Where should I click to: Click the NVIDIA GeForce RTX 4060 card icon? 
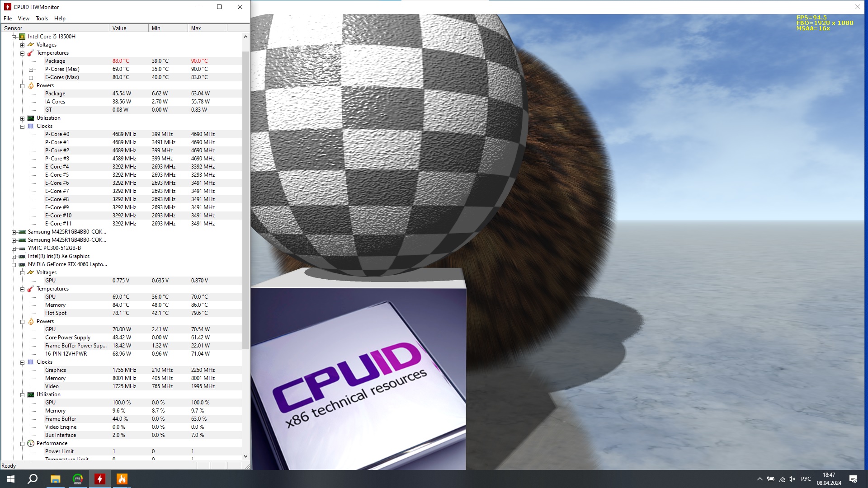[22, 264]
